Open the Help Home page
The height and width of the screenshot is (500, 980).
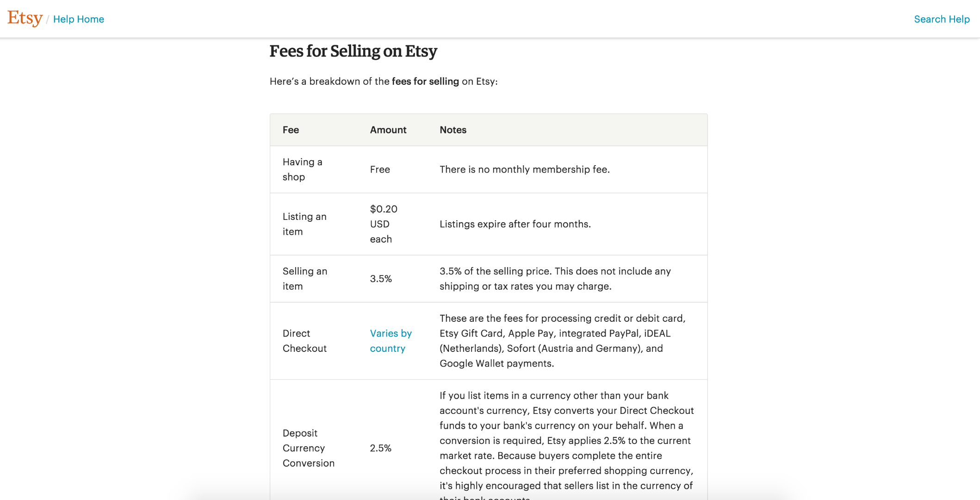coord(79,19)
